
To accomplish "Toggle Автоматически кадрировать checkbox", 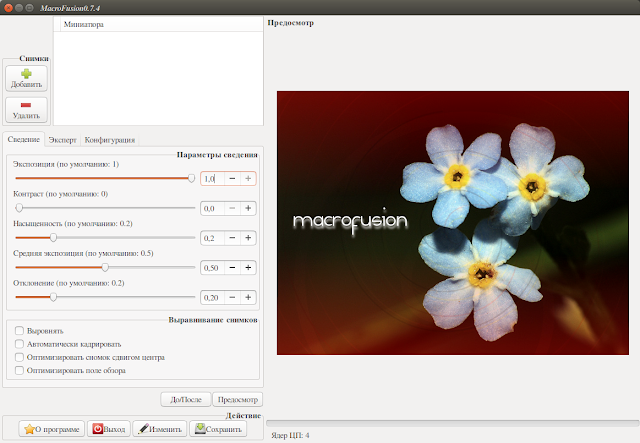I will click(19, 344).
